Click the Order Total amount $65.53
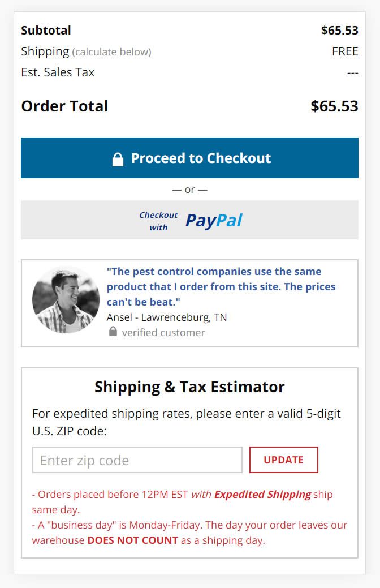Screen dimensions: 380x588 334,106
